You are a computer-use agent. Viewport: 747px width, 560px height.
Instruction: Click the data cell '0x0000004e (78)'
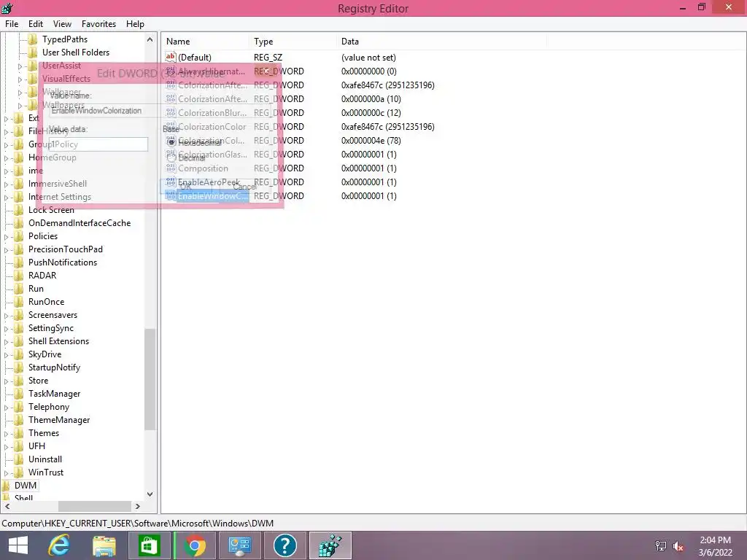(371, 141)
